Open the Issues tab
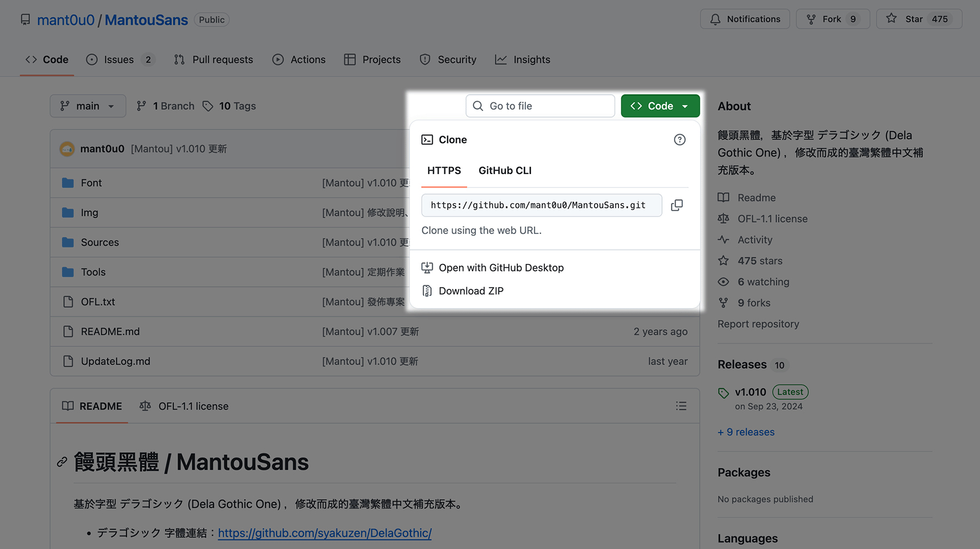The width and height of the screenshot is (980, 549). (119, 60)
